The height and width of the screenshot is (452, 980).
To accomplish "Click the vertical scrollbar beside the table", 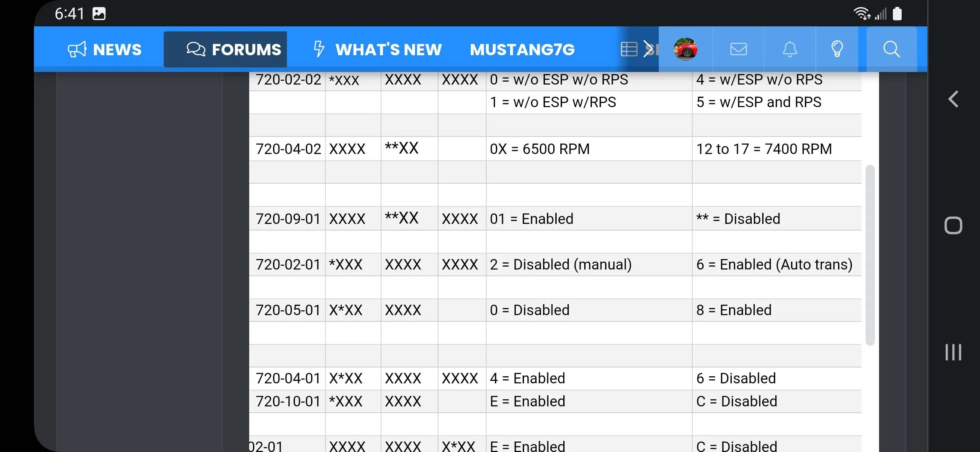I will pyautogui.click(x=870, y=255).
